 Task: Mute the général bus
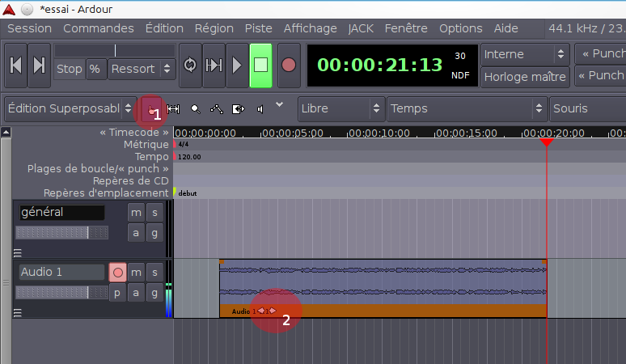click(x=136, y=213)
